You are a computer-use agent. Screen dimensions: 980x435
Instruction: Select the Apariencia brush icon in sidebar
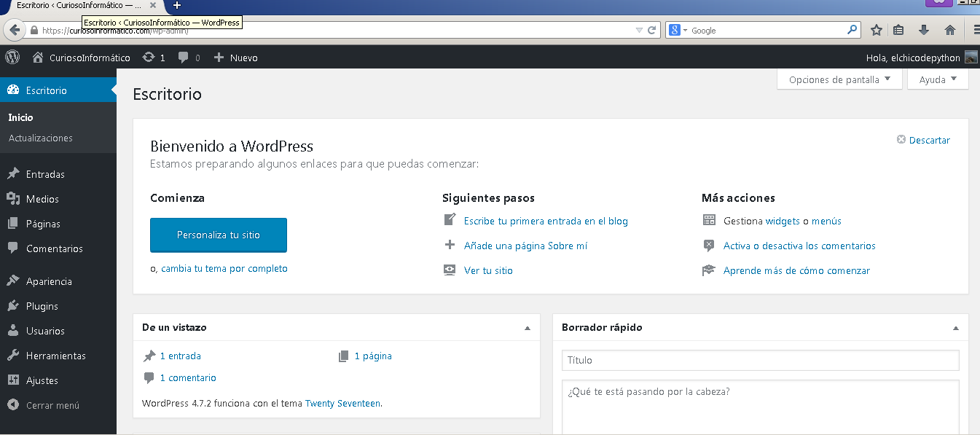(x=12, y=281)
